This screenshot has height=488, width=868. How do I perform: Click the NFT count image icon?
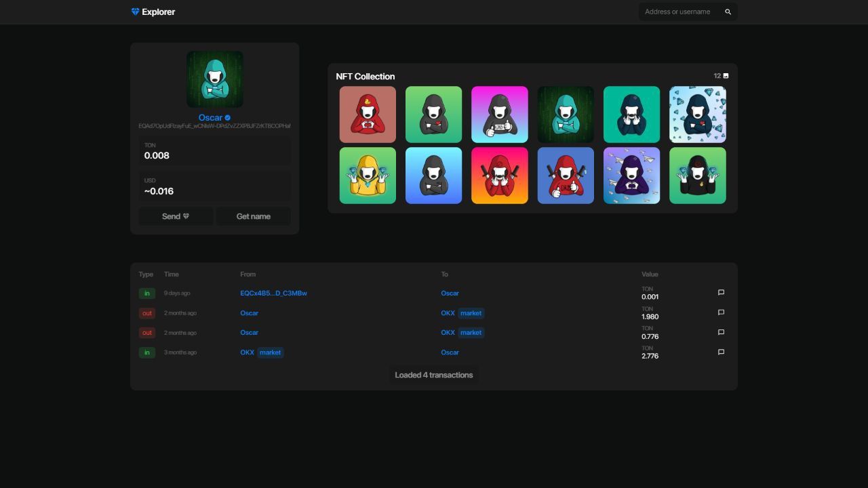click(726, 76)
